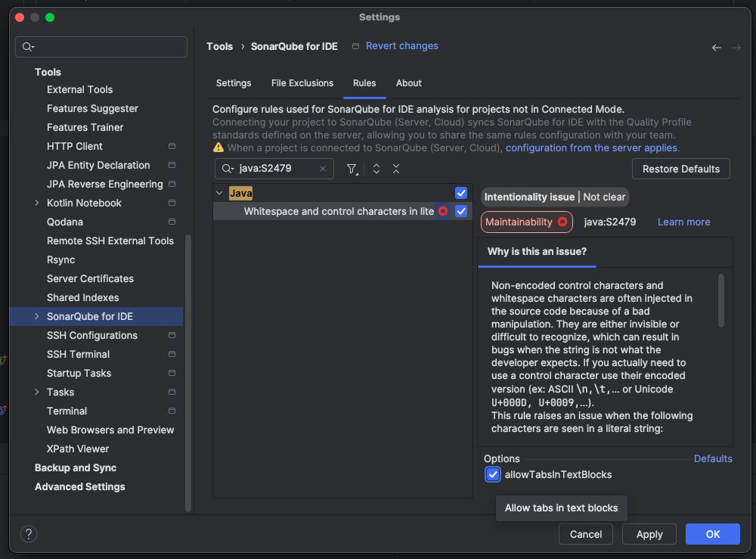Clear the java:S2479 search query

pyautogui.click(x=324, y=169)
